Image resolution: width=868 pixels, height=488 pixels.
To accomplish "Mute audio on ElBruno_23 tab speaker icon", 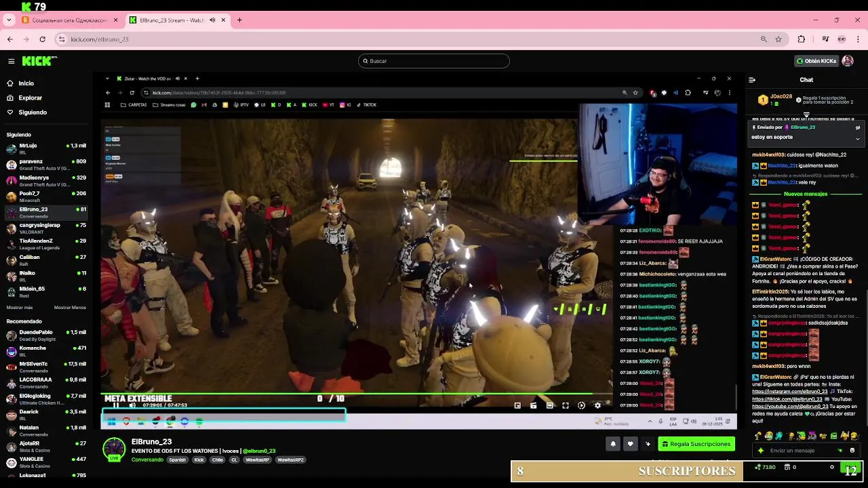I will pos(212,20).
